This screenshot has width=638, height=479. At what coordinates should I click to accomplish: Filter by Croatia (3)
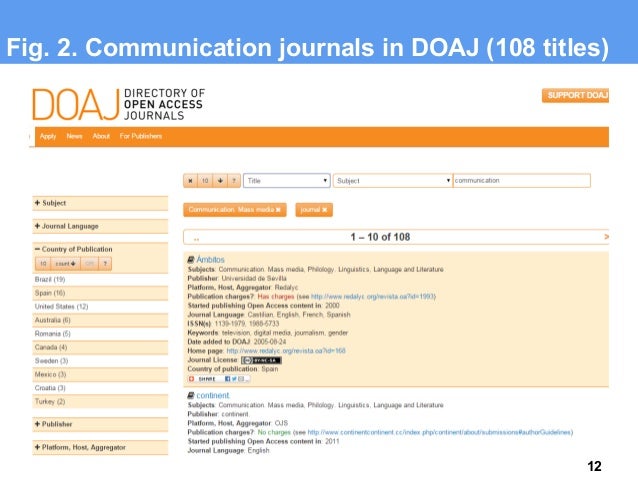(x=50, y=388)
